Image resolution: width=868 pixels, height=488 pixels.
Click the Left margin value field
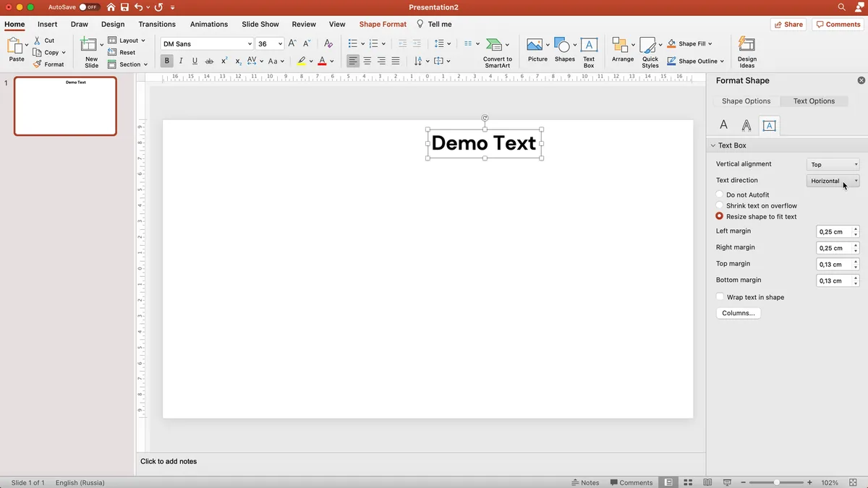[x=834, y=231]
